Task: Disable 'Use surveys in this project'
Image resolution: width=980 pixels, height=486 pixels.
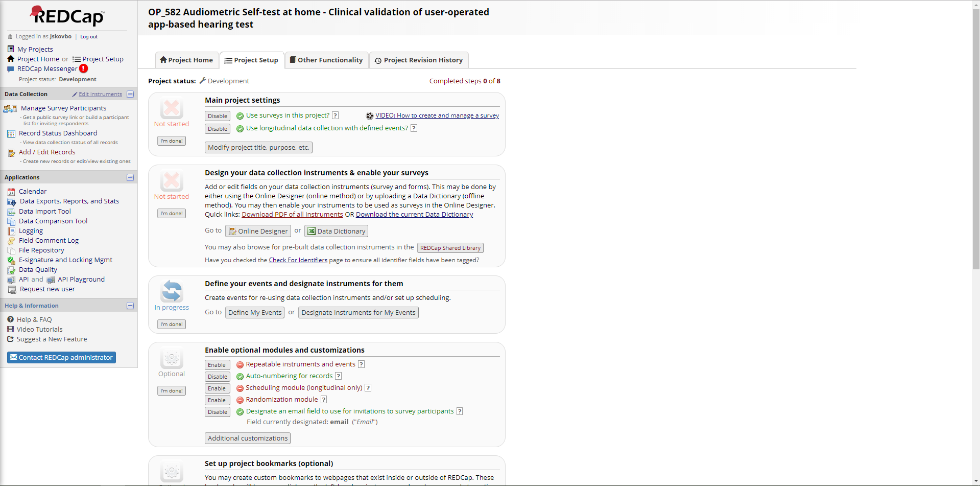Action: click(x=218, y=116)
